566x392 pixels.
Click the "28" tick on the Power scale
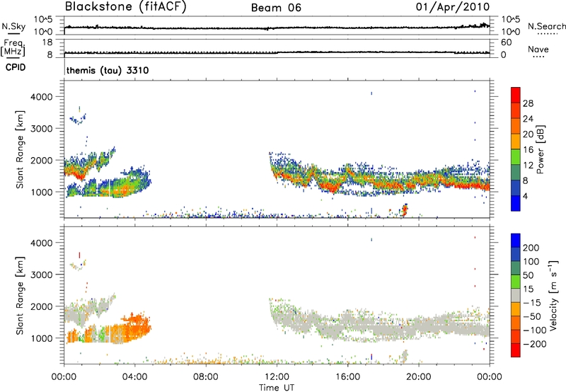(528, 103)
